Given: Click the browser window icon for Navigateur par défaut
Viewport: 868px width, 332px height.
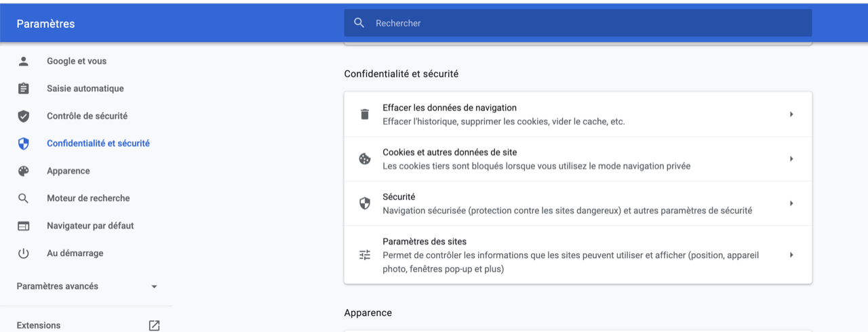Looking at the screenshot, I should pyautogui.click(x=24, y=226).
